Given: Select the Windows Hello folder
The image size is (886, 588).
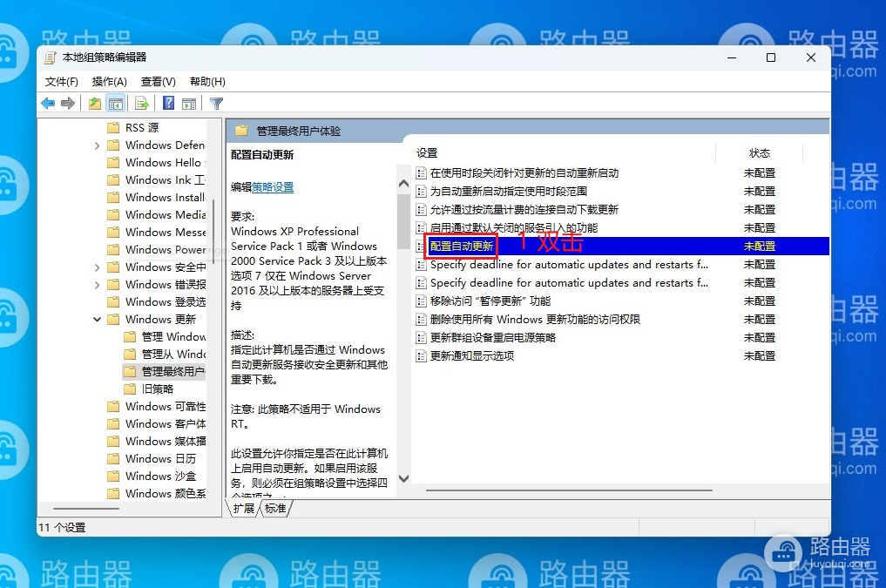Looking at the screenshot, I should 156,163.
